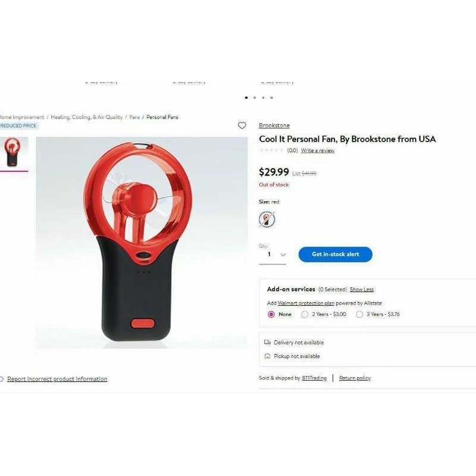Select the first carousel pagination dot

point(246,98)
